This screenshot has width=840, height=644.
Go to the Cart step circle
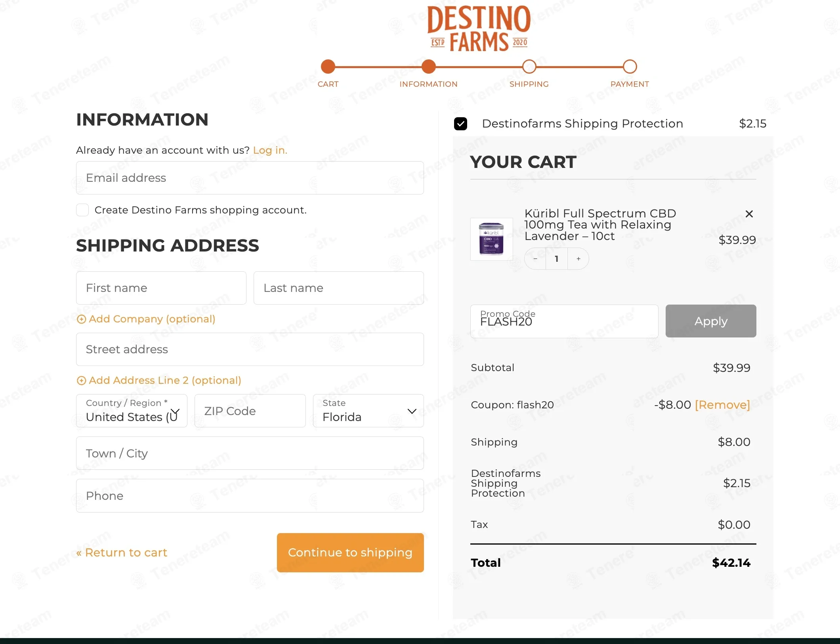click(328, 67)
